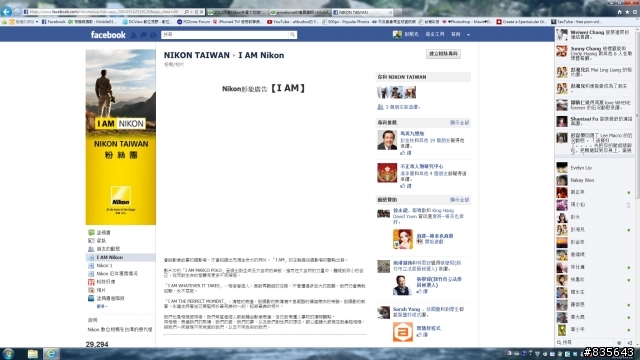
Task: Switch to the first green-icon browser tab
Action: (237, 12)
